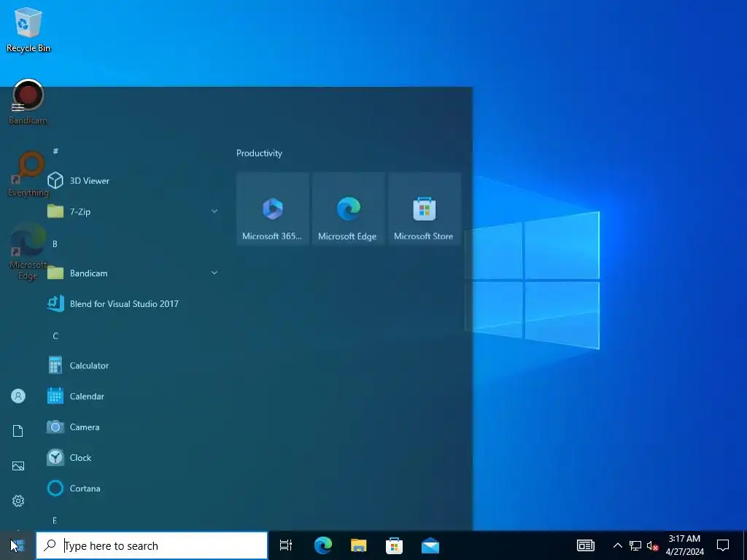This screenshot has width=747, height=560.
Task: Open Settings gear in Start sidebar
Action: click(18, 501)
